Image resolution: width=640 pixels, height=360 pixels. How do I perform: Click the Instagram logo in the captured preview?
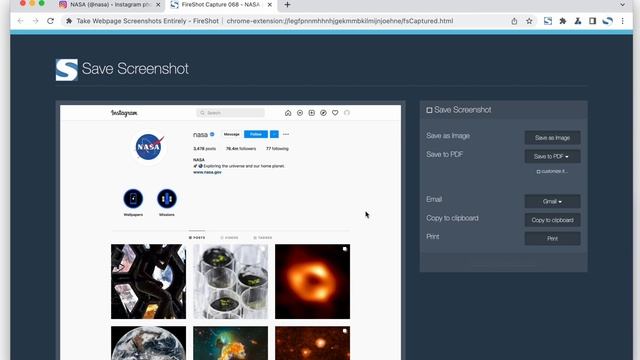point(124,113)
